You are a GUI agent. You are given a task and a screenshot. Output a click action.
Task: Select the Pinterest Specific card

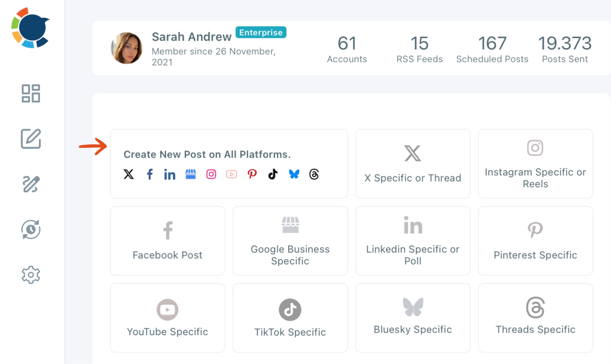[x=535, y=241]
